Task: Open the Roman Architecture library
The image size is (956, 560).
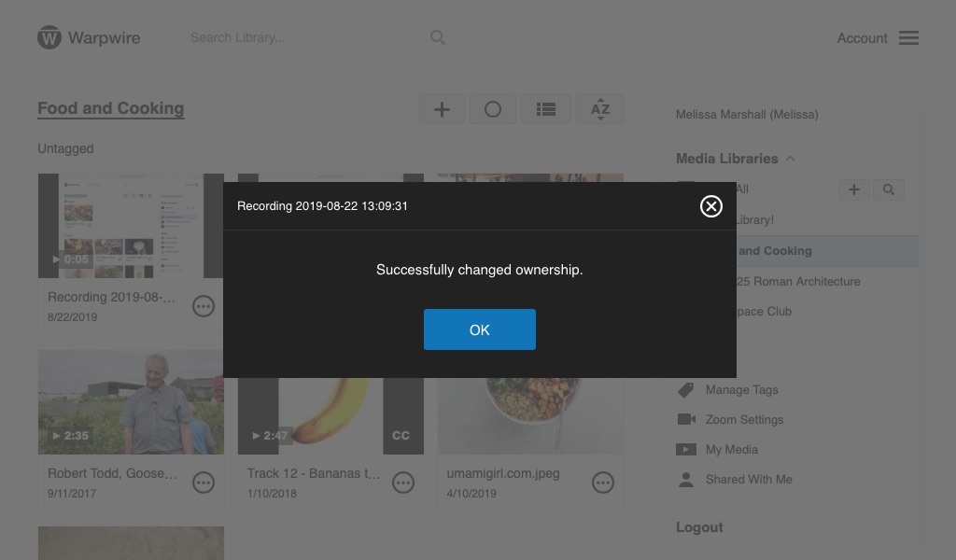Action: click(x=798, y=282)
